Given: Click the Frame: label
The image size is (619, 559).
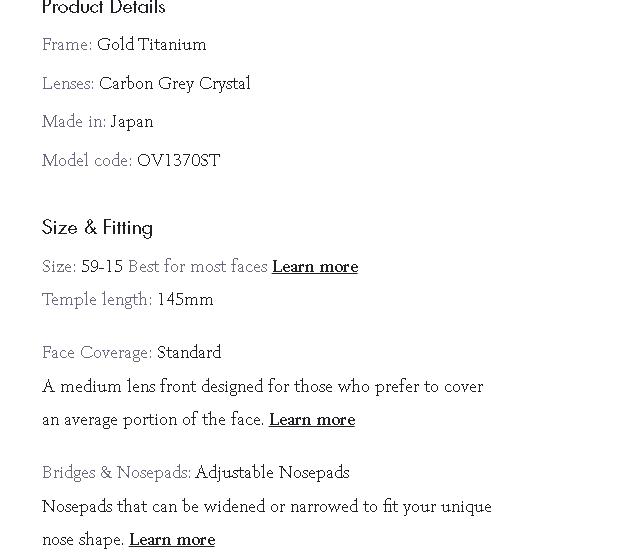Looking at the screenshot, I should point(67,45).
